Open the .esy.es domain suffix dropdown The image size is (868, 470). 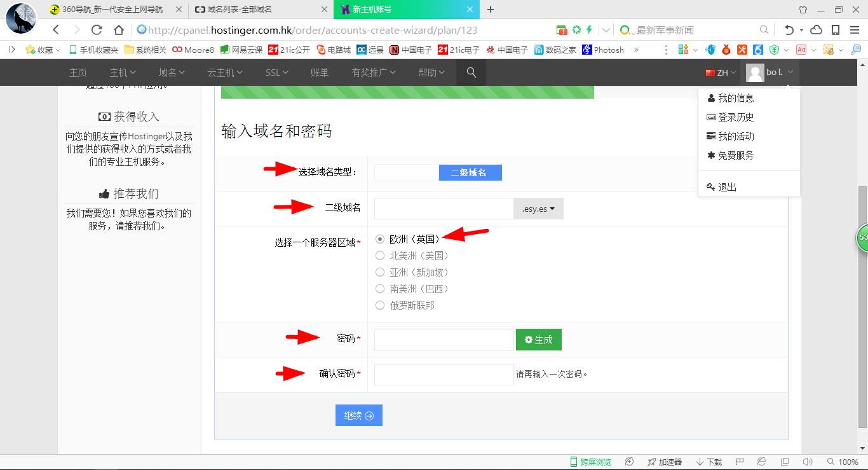(x=538, y=208)
